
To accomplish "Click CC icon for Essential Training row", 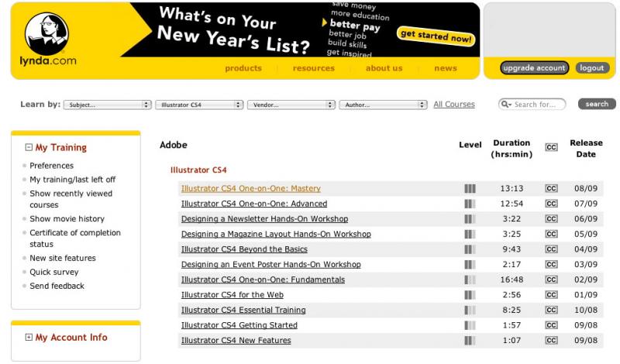I will pyautogui.click(x=551, y=310).
